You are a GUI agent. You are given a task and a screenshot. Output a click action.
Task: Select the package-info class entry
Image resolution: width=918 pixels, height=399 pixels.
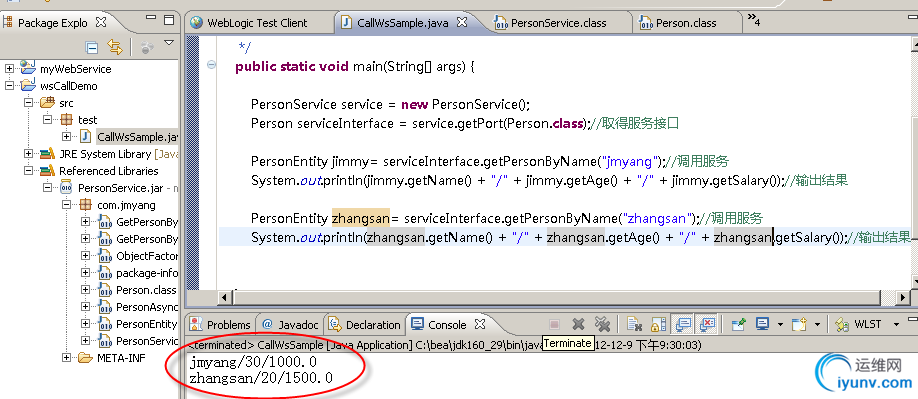point(146,273)
